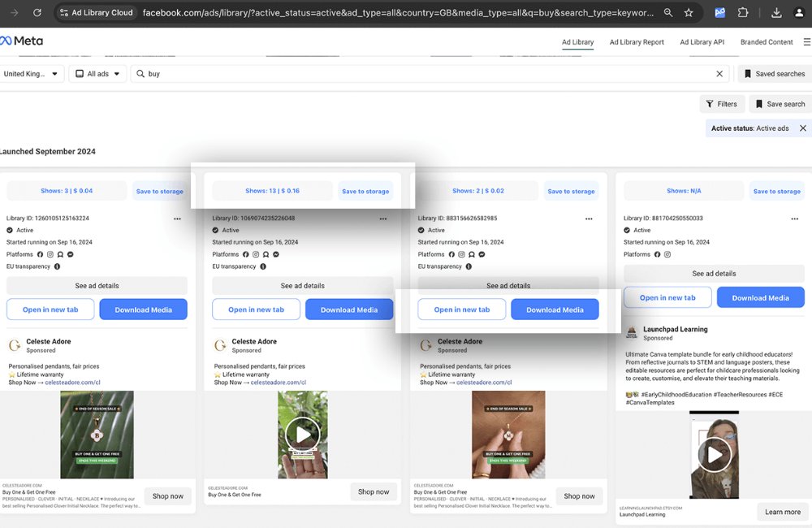
Task: Open the Filters panel
Action: pos(722,104)
